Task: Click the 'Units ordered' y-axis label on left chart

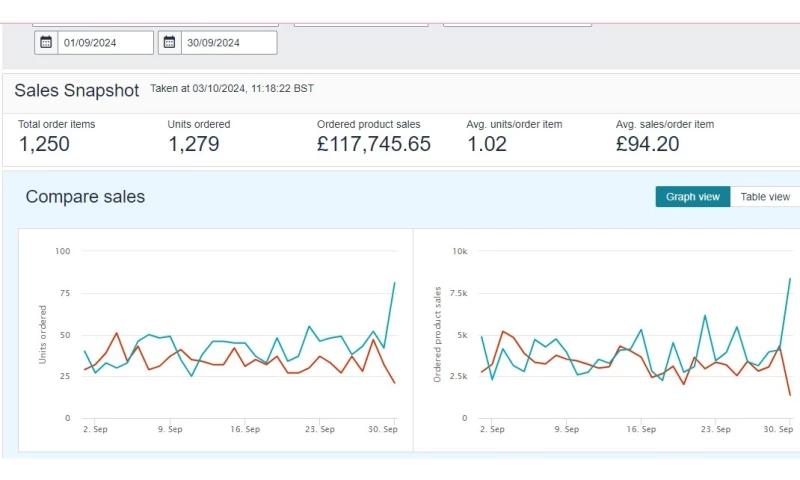Action: (x=43, y=334)
